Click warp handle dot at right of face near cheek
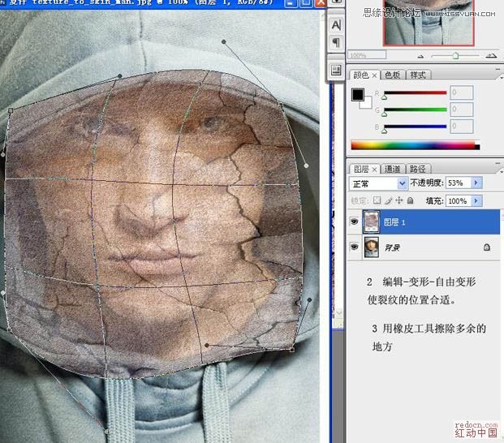The height and width of the screenshot is (443, 504). point(306,166)
